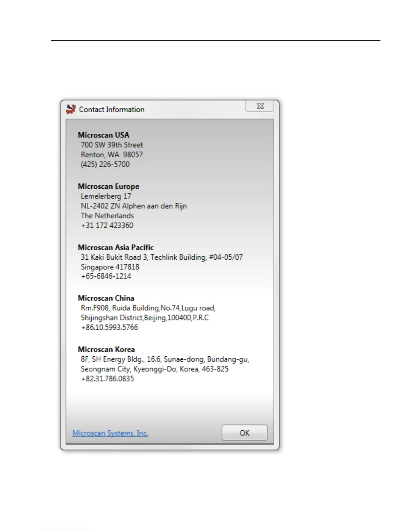Click the Contact Information window title
The height and width of the screenshot is (532, 411).
tap(111, 109)
